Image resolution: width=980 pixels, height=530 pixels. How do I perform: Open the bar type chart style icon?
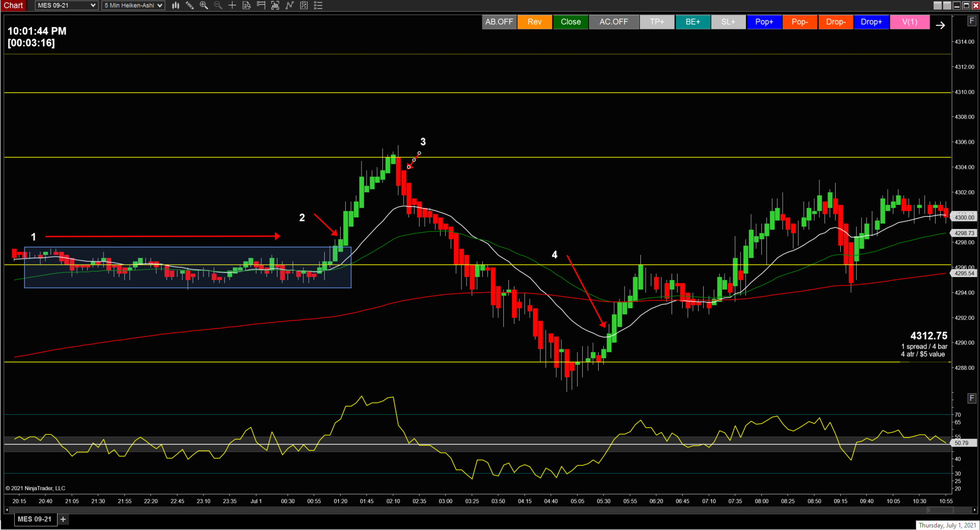(175, 5)
